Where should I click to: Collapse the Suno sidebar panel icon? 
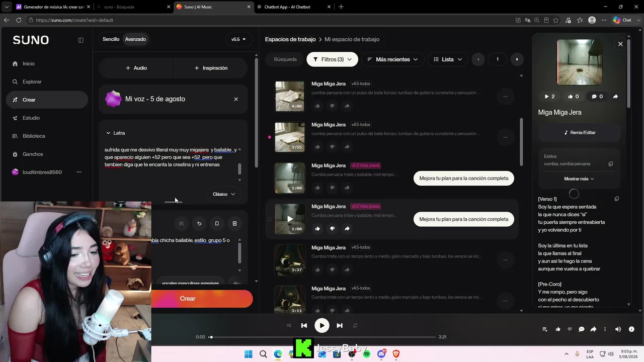click(x=80, y=40)
